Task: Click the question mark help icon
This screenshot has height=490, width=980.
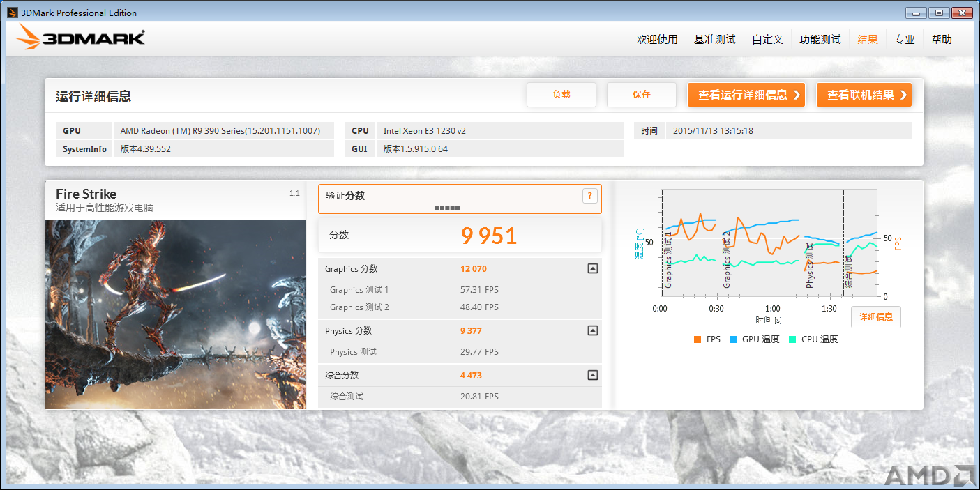Action: point(589,196)
